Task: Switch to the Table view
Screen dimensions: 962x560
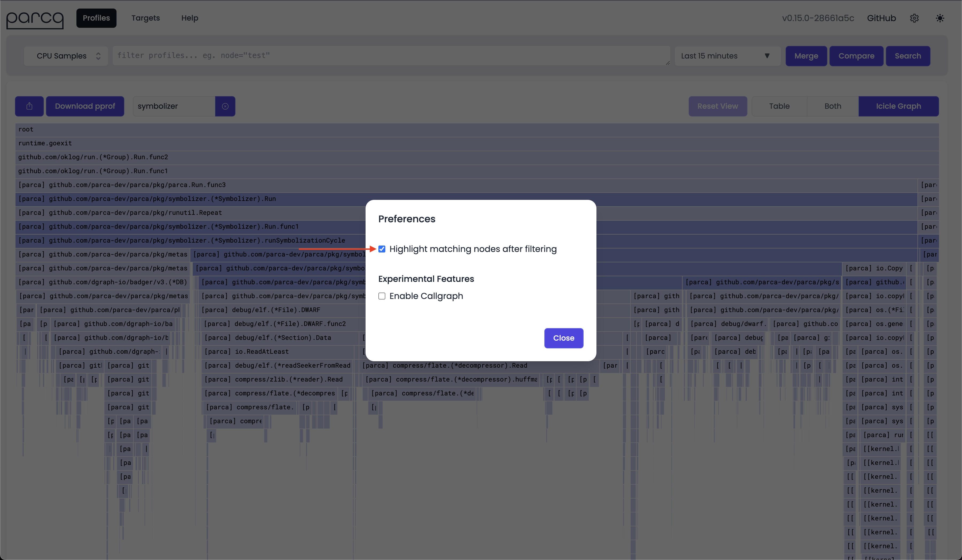Action: point(779,106)
